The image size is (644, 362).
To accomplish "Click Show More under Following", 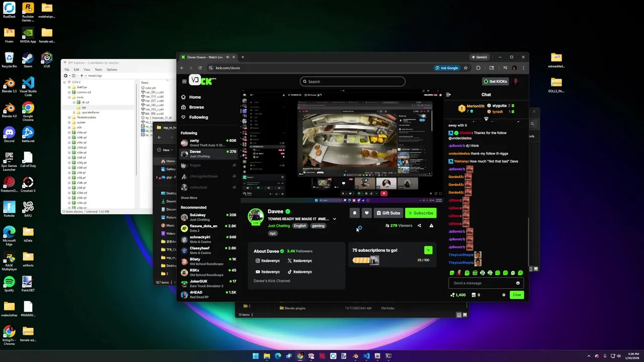I will click(x=189, y=198).
